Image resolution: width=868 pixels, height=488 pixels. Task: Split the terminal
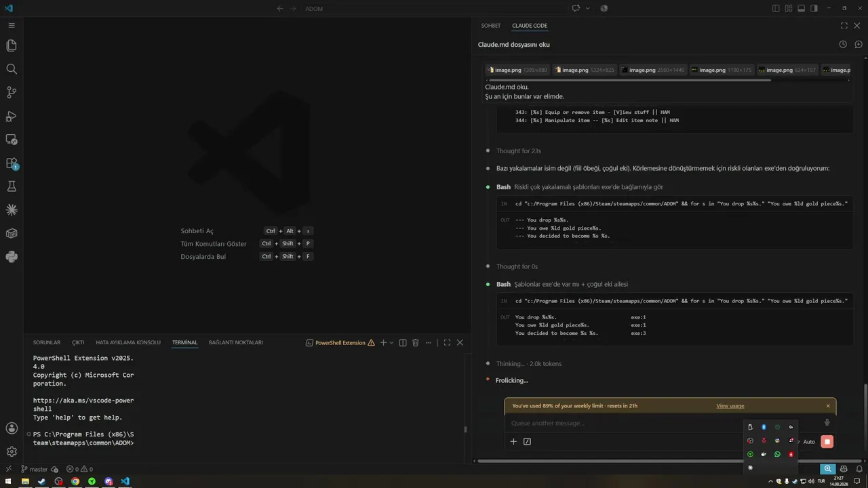[403, 343]
